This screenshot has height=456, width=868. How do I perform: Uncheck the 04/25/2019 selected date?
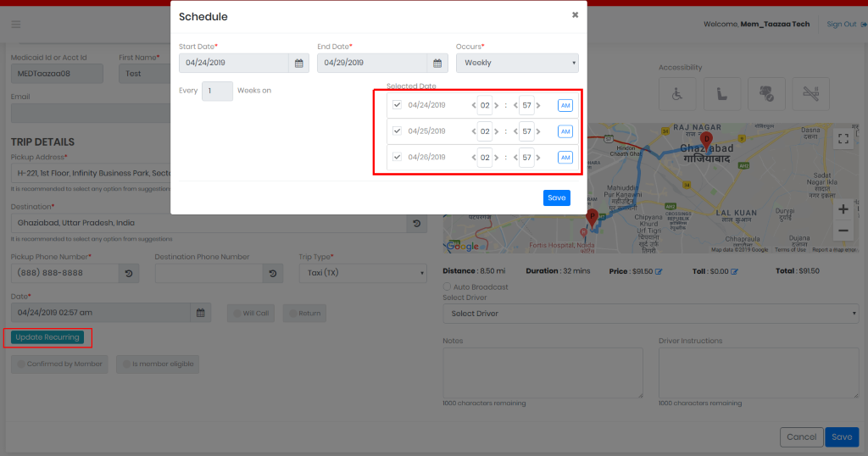(x=397, y=131)
